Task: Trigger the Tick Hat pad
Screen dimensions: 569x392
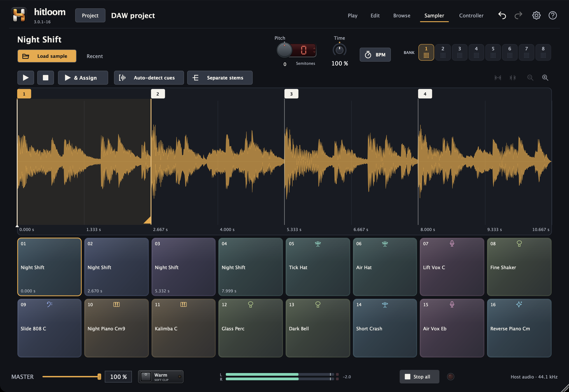Action: click(318, 267)
